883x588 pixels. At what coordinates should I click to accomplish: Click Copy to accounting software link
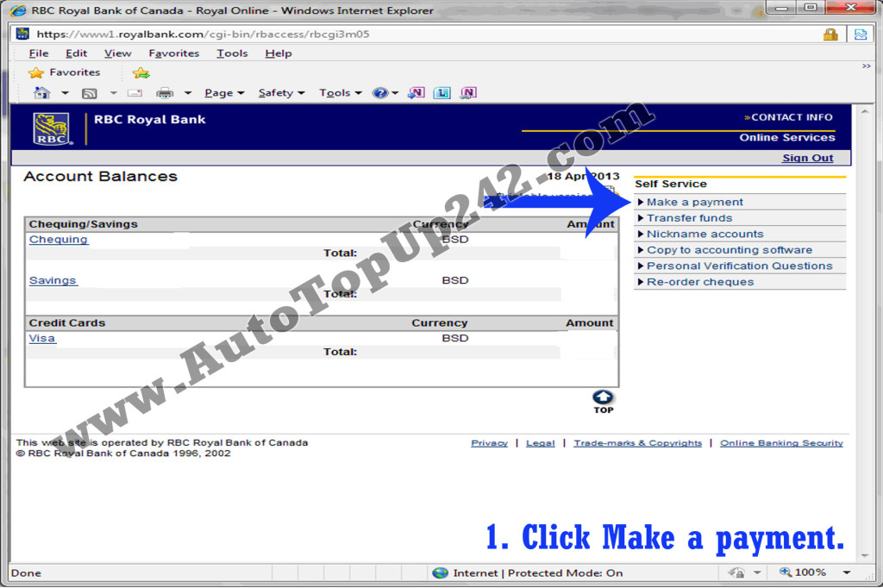click(x=730, y=250)
